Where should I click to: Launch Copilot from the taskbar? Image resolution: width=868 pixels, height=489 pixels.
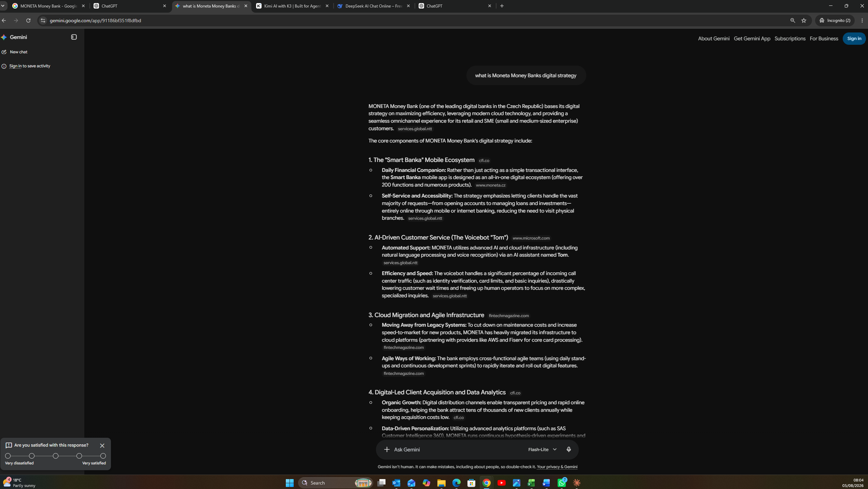(426, 483)
